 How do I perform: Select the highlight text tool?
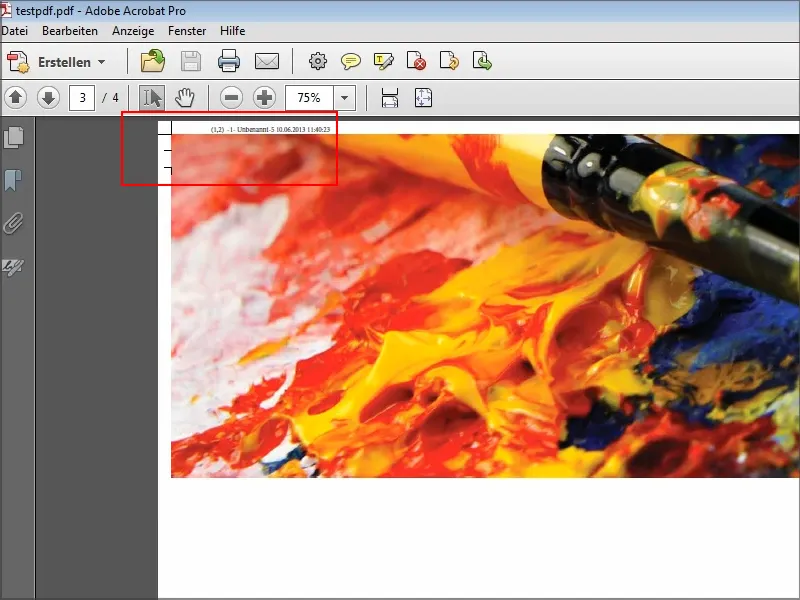pyautogui.click(x=384, y=62)
